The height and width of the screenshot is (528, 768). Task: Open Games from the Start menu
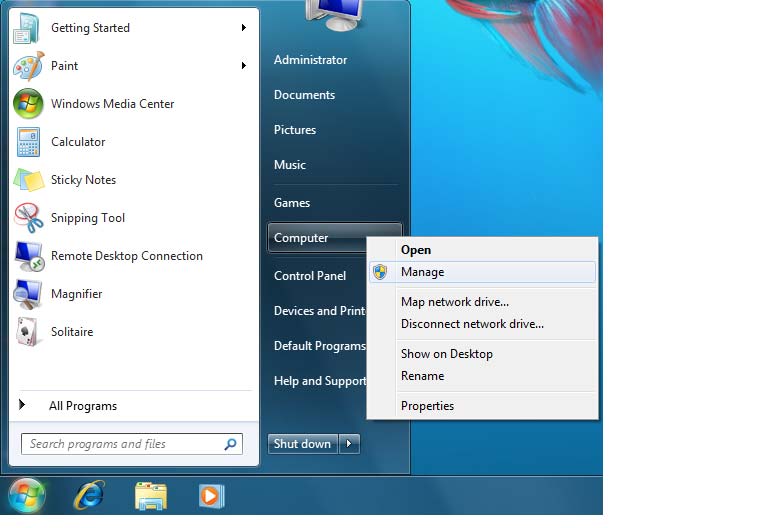tap(292, 203)
